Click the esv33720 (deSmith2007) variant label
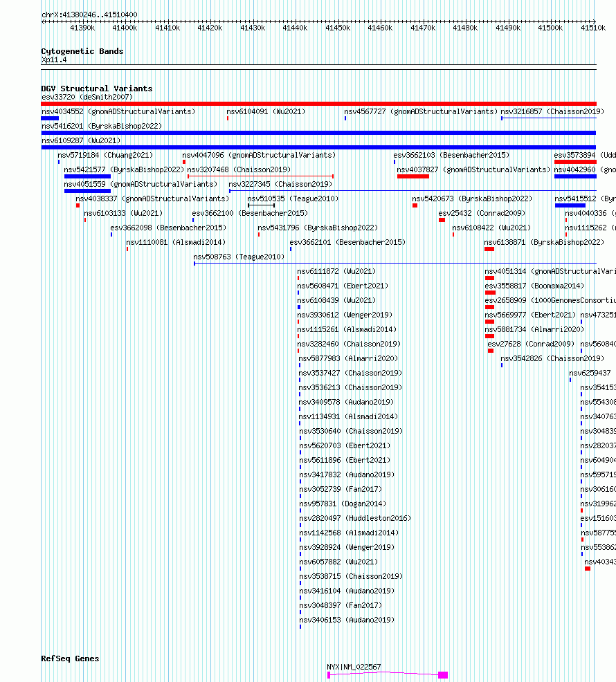 [87, 97]
